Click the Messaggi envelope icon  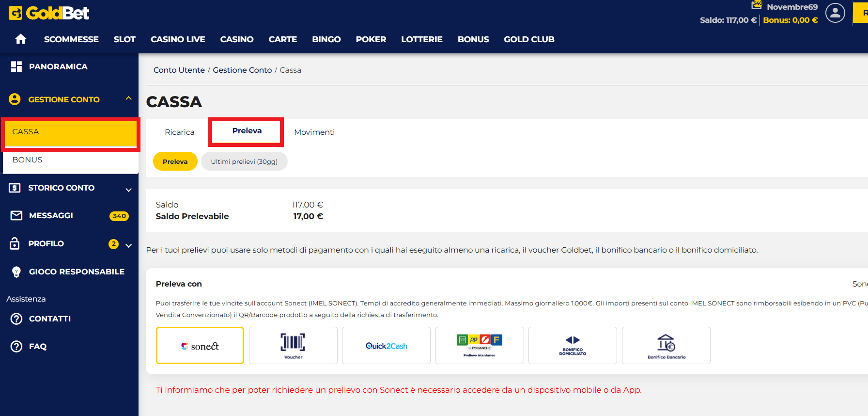pos(16,215)
